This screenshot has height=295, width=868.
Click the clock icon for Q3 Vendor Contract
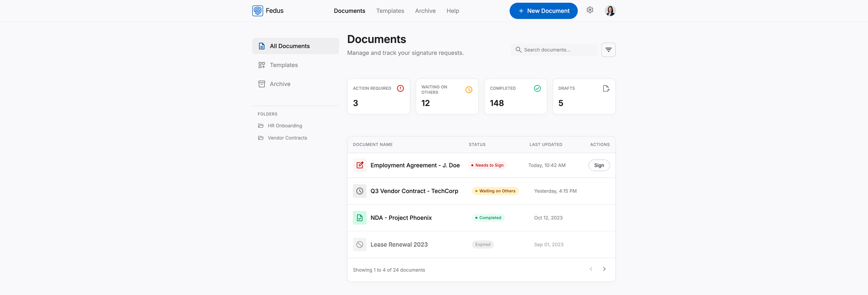360,191
